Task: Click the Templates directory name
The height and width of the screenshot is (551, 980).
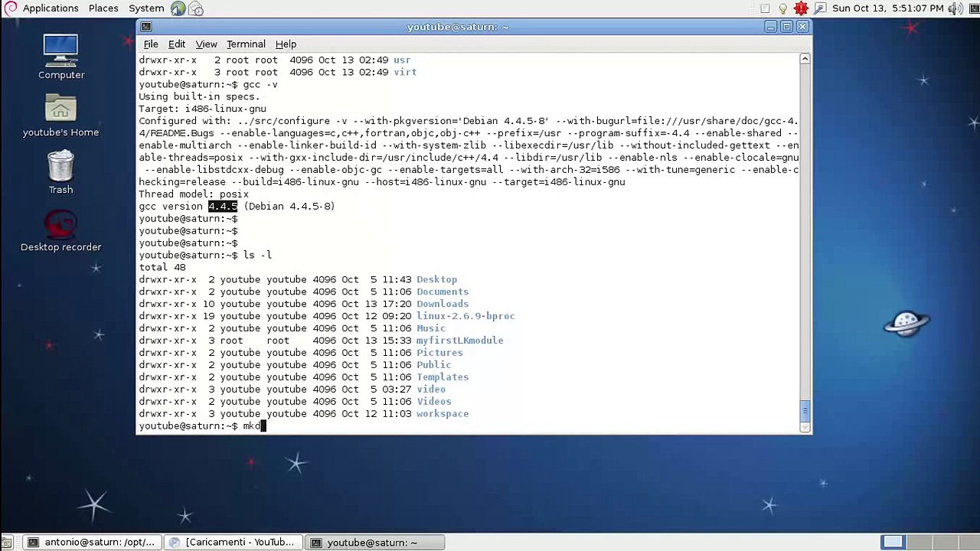Action: (x=443, y=378)
